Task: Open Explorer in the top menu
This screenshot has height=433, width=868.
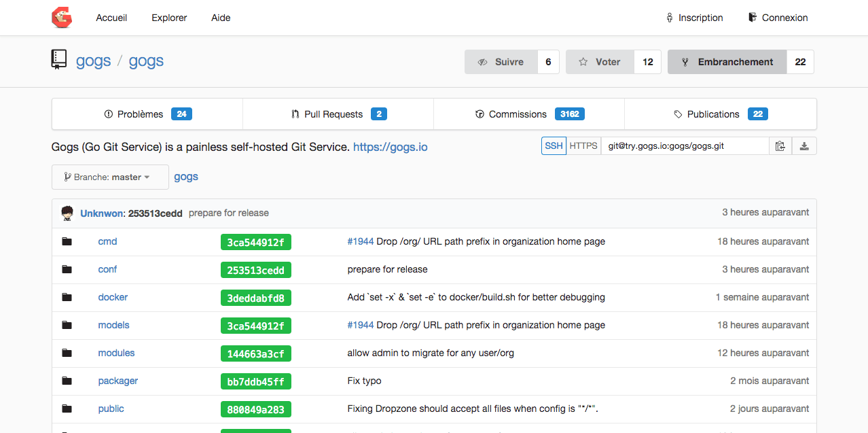Action: coord(169,18)
